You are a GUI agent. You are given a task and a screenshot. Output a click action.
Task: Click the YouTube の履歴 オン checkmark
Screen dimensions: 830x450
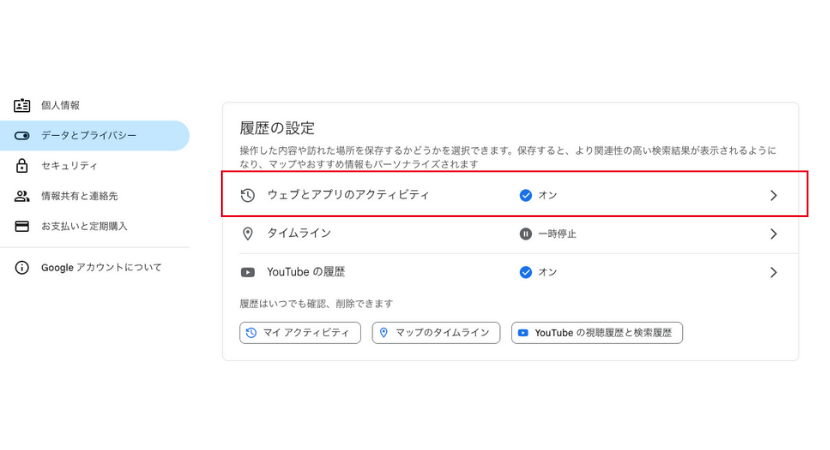[x=525, y=272]
